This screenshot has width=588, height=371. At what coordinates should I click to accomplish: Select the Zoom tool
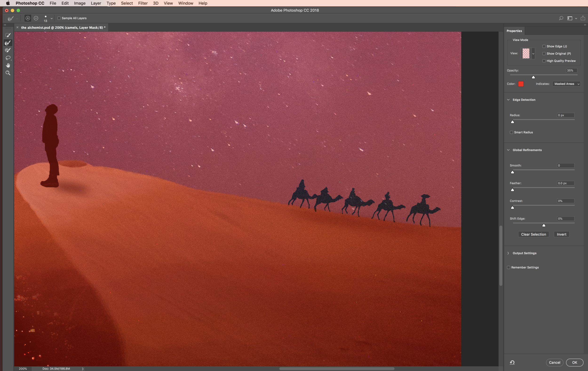click(8, 73)
